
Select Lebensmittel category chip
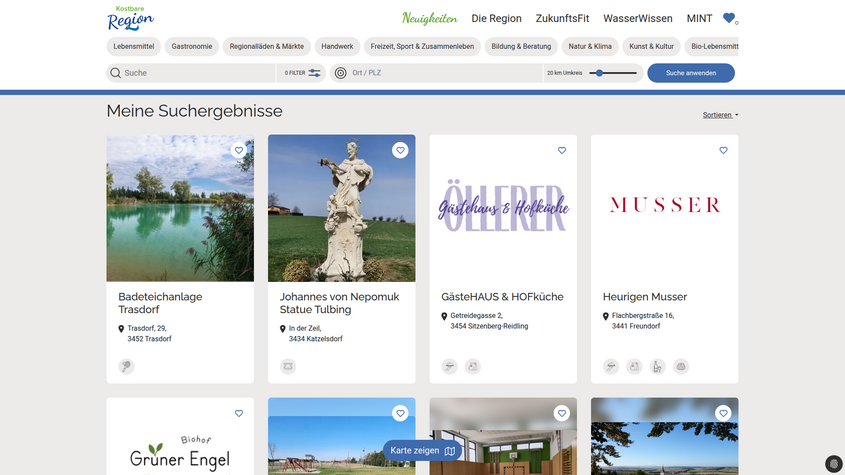coord(134,46)
